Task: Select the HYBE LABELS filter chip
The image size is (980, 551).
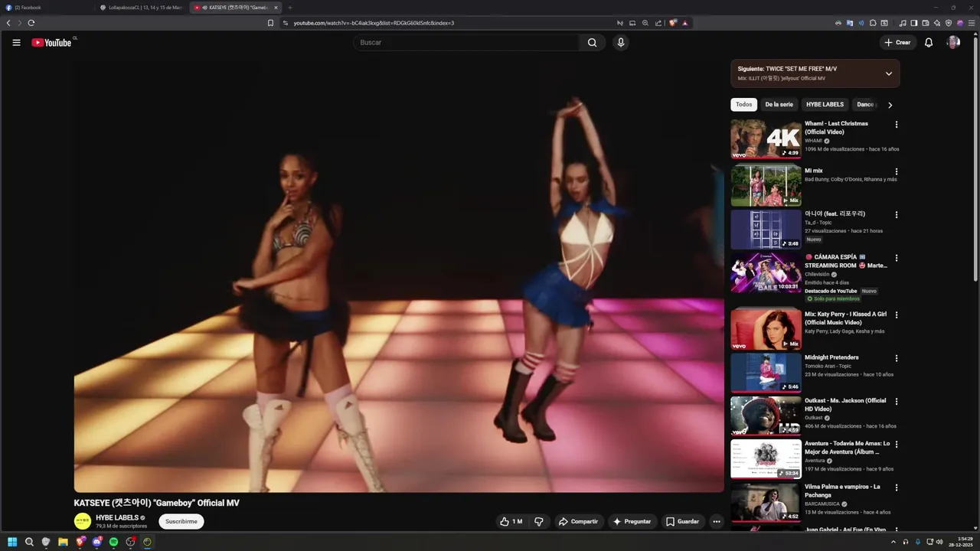Action: [825, 105]
